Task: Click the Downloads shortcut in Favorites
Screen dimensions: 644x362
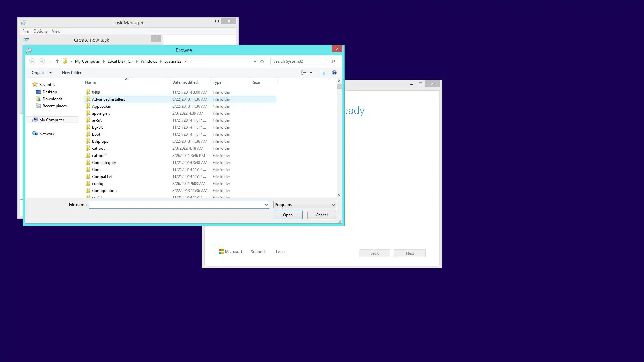Action: click(x=52, y=99)
